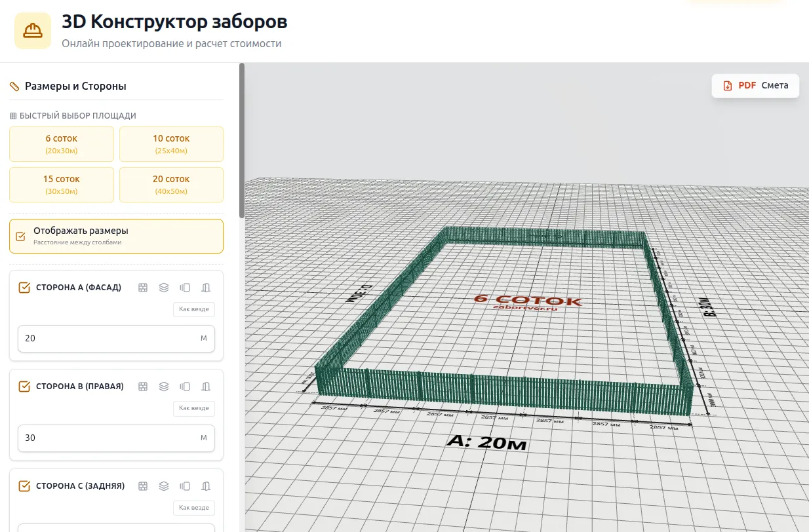Click the door/gate icon for Side A
Screen dimensions: 809x532
206,288
